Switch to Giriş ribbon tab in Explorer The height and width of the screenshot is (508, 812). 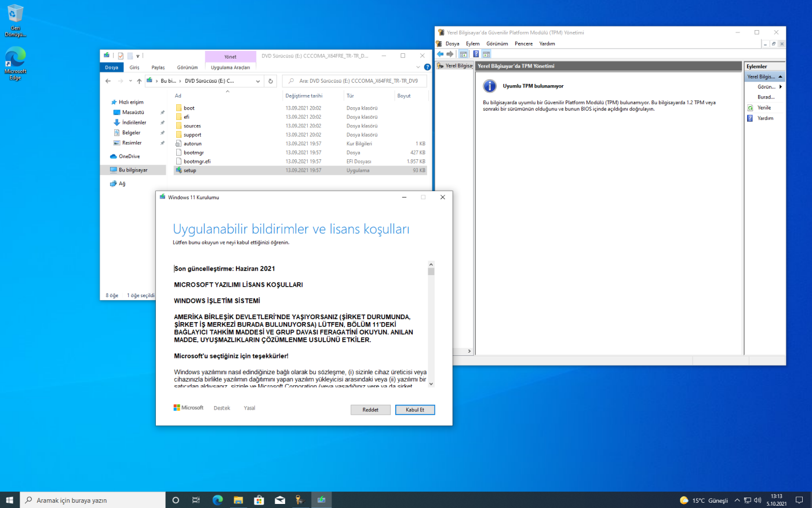[134, 67]
